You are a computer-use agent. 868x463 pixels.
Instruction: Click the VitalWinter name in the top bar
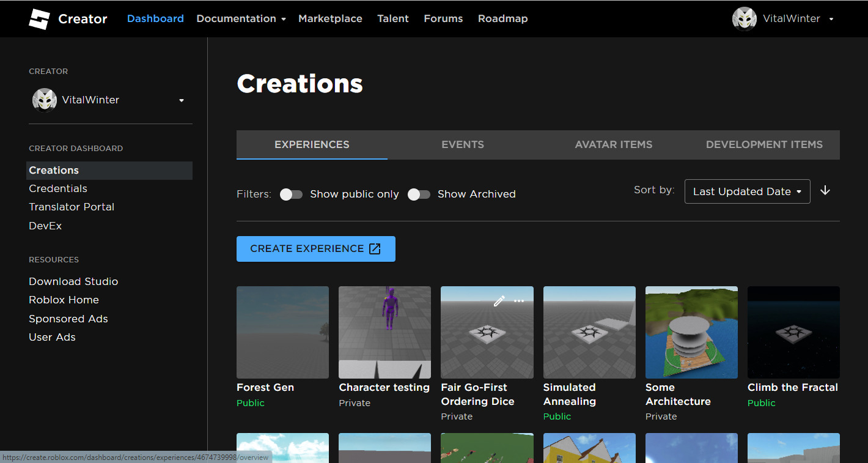pyautogui.click(x=792, y=19)
